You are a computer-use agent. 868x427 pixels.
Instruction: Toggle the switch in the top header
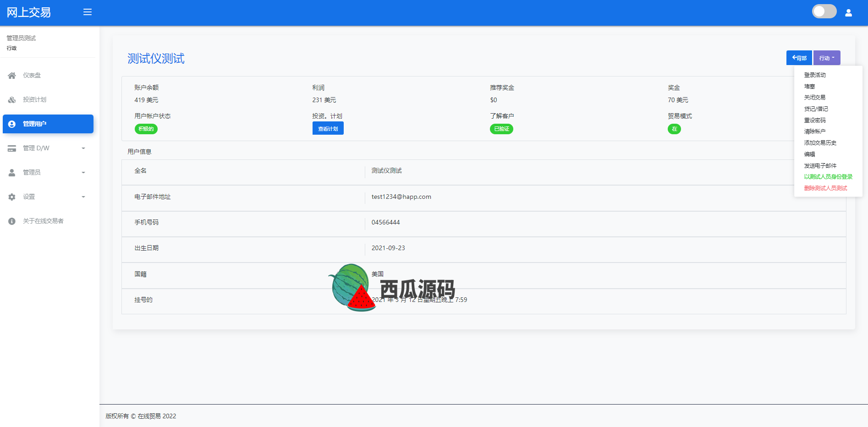(824, 11)
